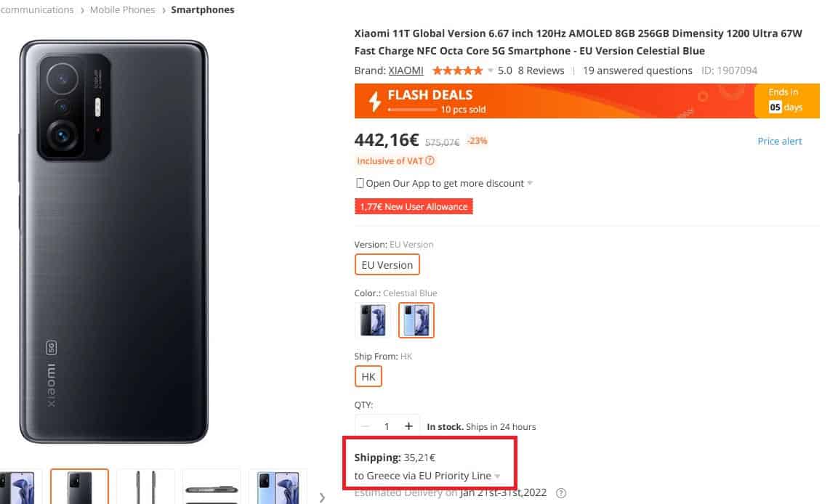Choose the Celestial Blue color variant

(x=416, y=320)
